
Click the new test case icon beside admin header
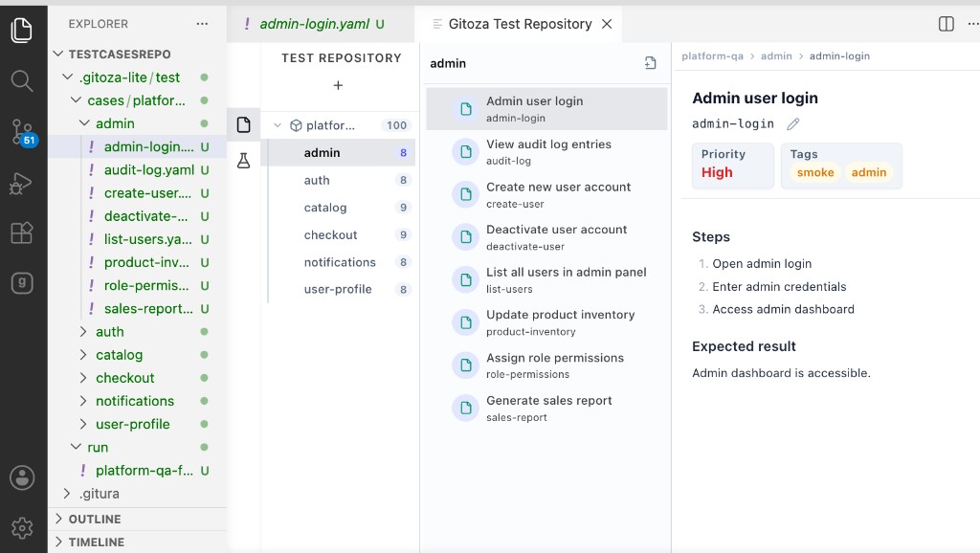coord(651,63)
